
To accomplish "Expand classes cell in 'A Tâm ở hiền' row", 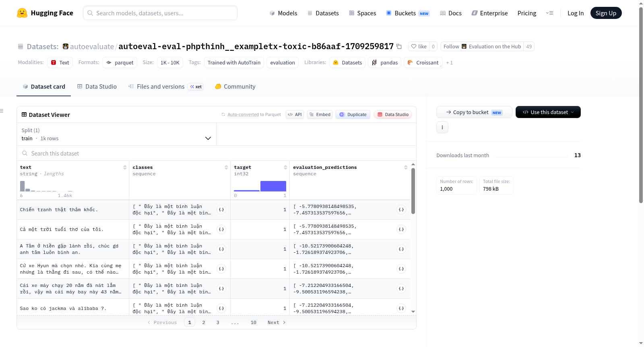I will pos(221,249).
